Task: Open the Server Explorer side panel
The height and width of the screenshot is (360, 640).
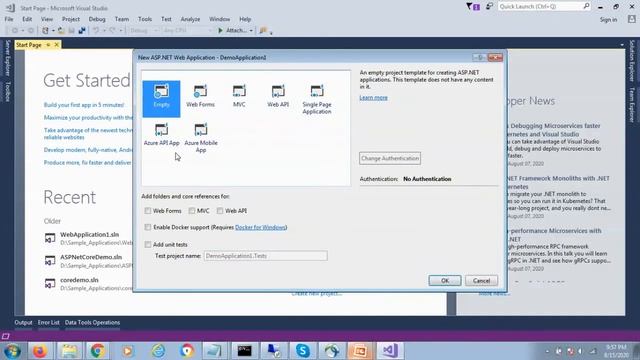Action: tap(7, 58)
